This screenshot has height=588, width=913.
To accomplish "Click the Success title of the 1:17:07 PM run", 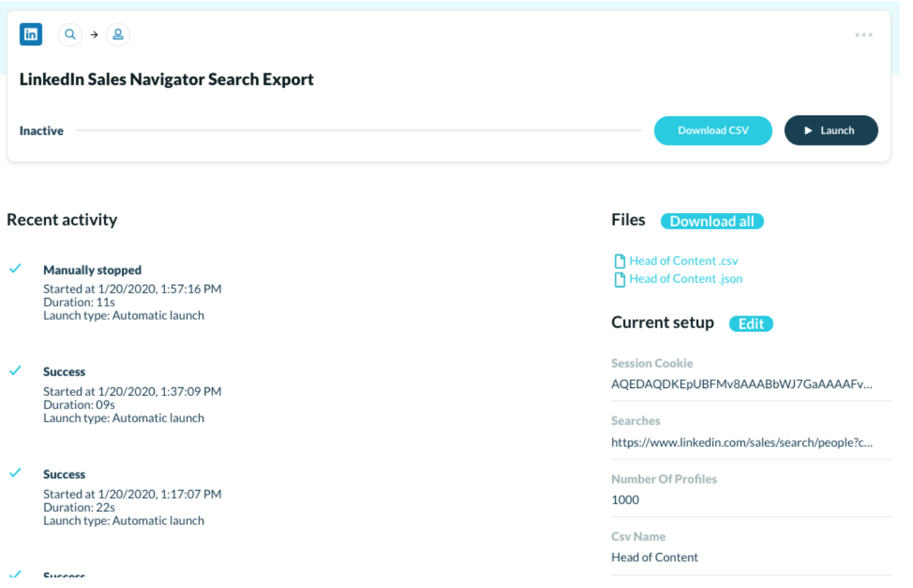I will click(x=64, y=474).
